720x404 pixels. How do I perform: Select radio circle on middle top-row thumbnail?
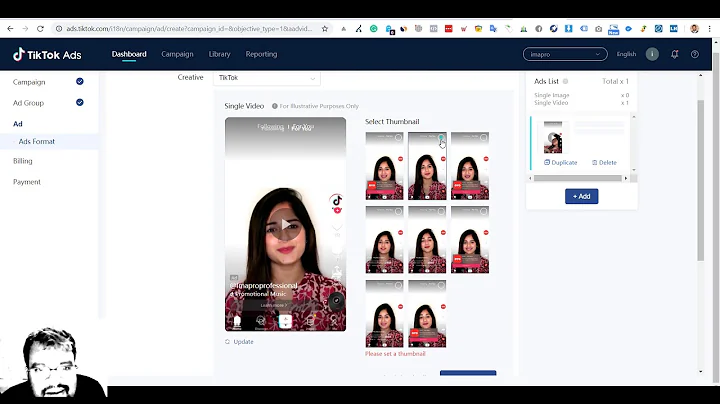click(x=441, y=137)
